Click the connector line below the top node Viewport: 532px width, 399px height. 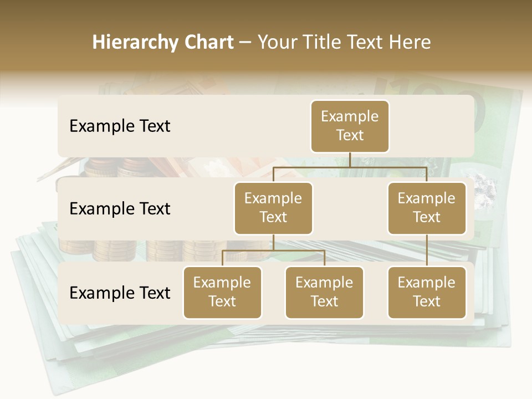click(349, 161)
